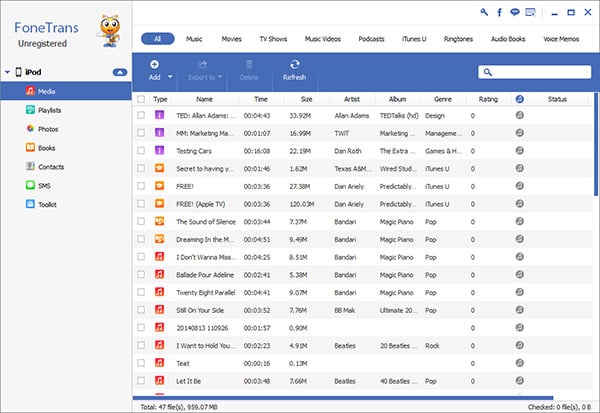Image resolution: width=600 pixels, height=413 pixels.
Task: Toggle the select-all checkbox in table header
Action: tap(141, 99)
